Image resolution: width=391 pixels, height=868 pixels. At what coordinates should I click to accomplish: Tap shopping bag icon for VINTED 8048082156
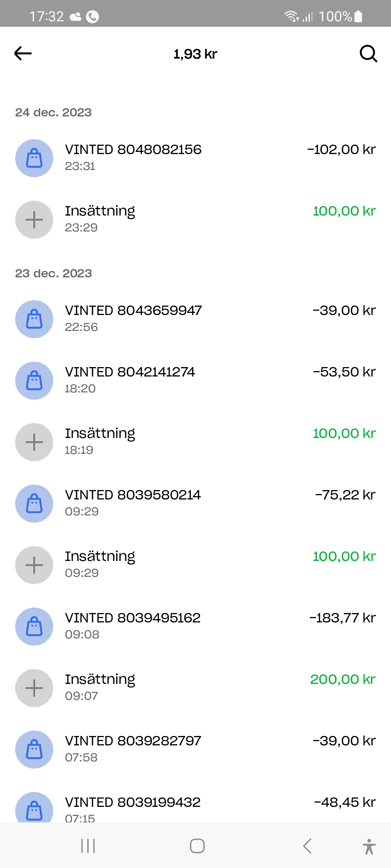(x=34, y=158)
